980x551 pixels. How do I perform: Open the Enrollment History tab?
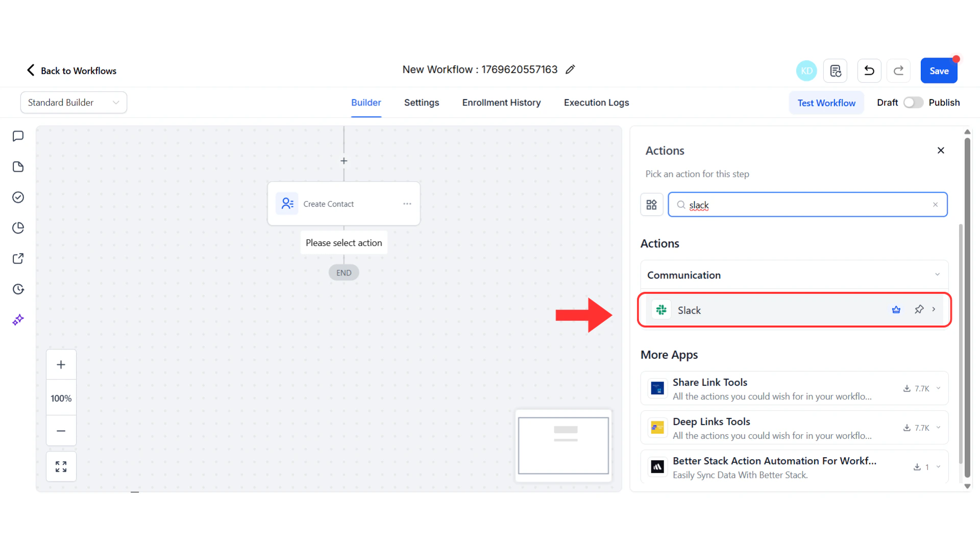click(x=501, y=103)
